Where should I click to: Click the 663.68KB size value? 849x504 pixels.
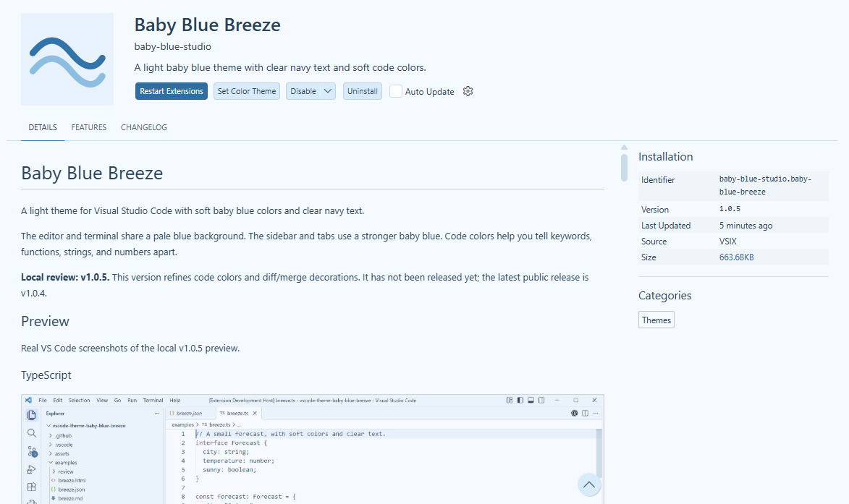click(736, 257)
